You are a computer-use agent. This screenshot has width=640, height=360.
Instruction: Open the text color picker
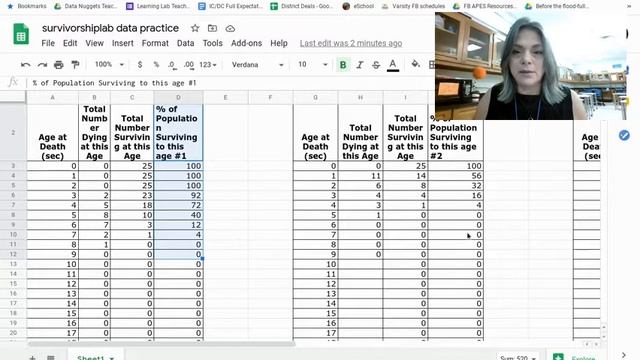(393, 65)
